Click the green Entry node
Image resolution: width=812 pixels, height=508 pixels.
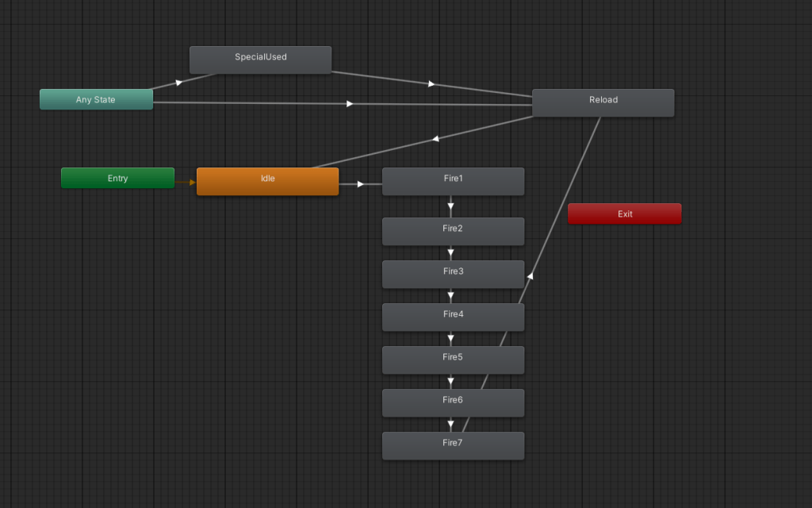pos(117,179)
